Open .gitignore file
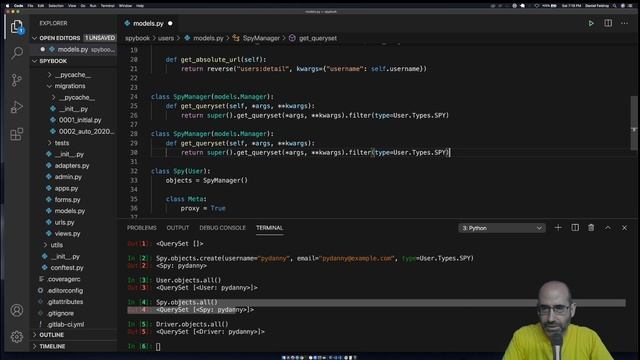640x360 pixels. (x=60, y=313)
